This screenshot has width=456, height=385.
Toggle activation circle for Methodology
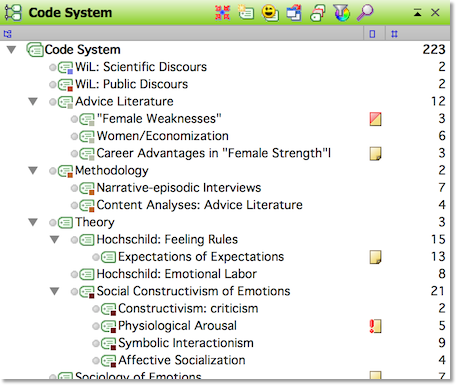pos(53,171)
